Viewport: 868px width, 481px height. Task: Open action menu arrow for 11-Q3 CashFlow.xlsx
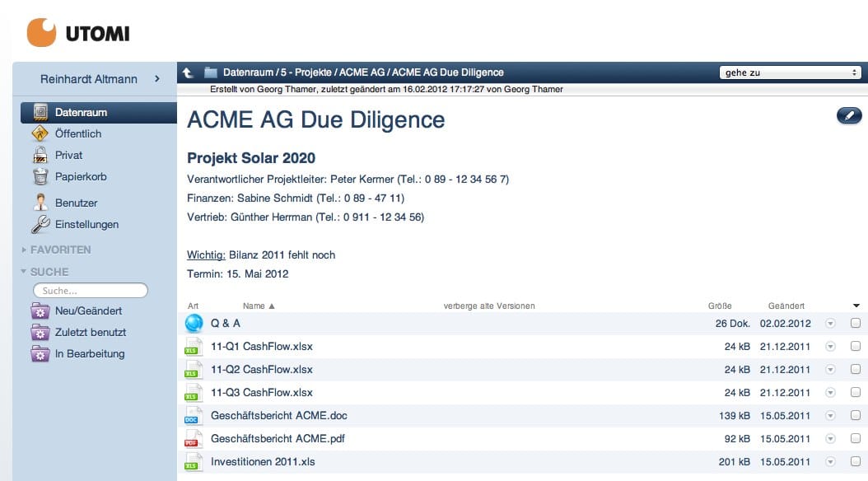tap(830, 393)
